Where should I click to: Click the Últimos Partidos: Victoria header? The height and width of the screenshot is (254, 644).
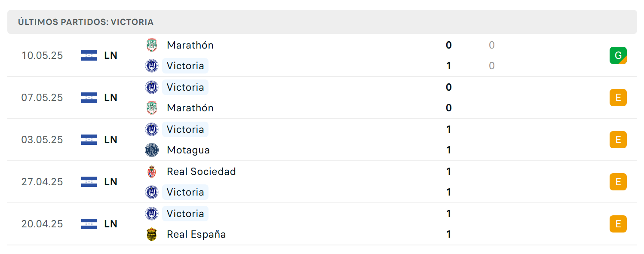point(86,22)
